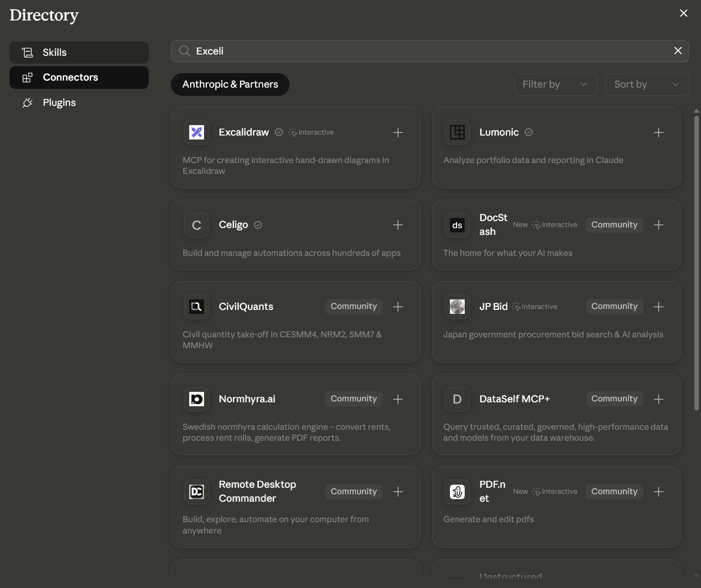Image resolution: width=701 pixels, height=588 pixels.
Task: Click the Community badge on DataSelf MCP+
Action: click(614, 399)
